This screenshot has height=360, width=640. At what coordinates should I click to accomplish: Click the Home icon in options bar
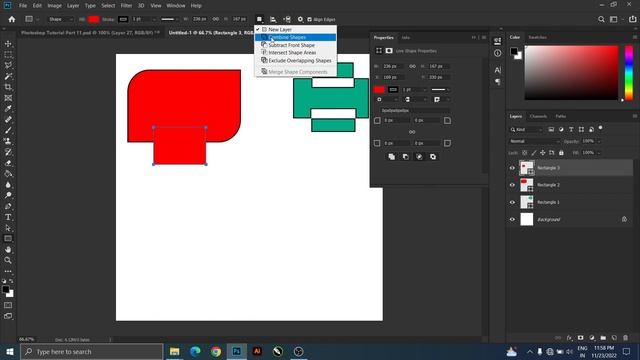[11, 19]
